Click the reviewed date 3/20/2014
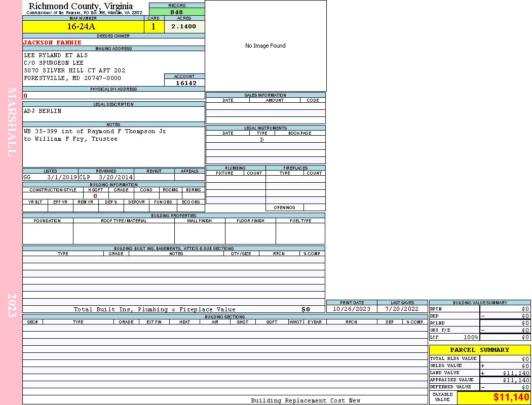 click(x=116, y=177)
